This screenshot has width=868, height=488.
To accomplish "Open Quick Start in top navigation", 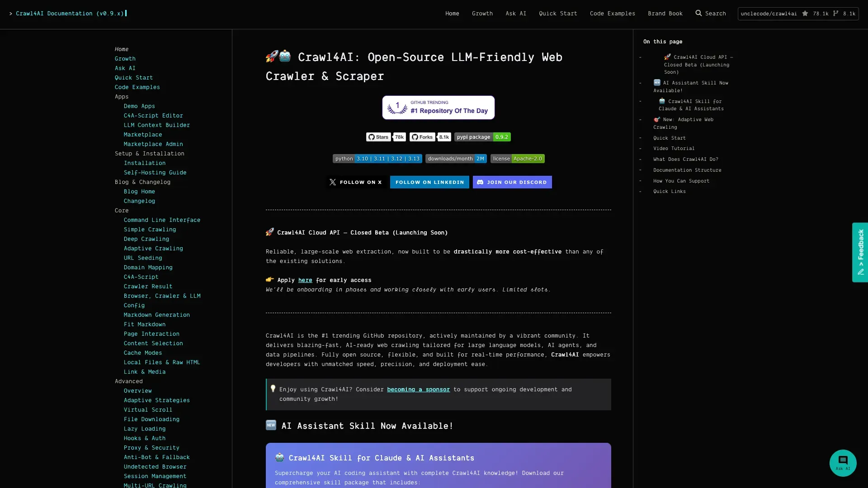I will pos(558,14).
